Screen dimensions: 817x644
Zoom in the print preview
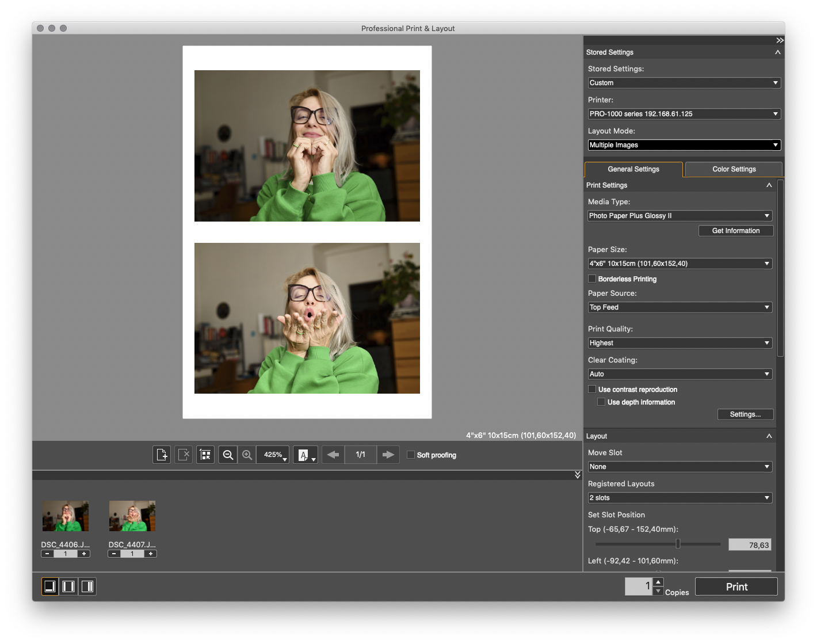point(247,455)
